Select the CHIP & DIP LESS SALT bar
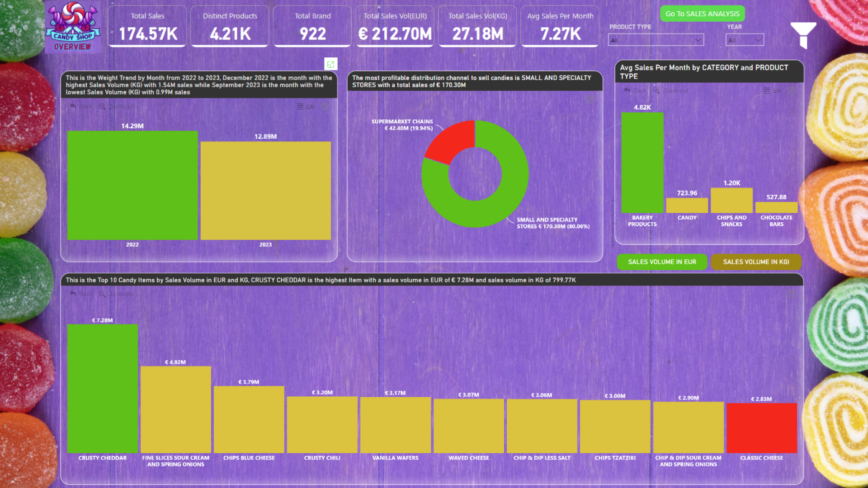Screen dimensions: 868x488 (x=542, y=426)
